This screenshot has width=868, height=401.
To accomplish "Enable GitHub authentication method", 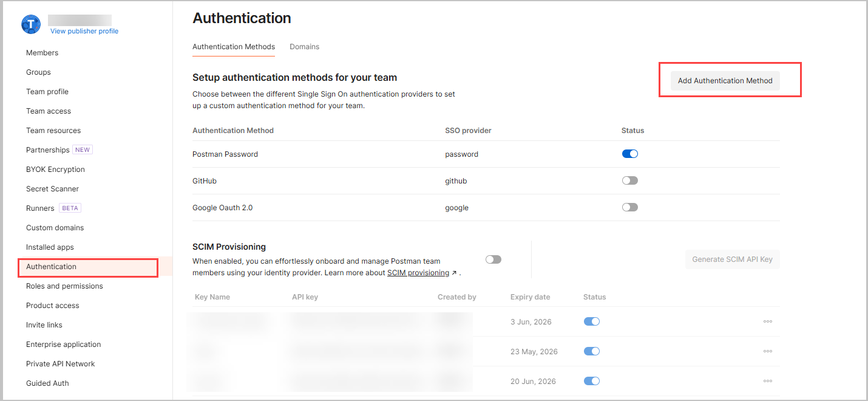I will (630, 180).
